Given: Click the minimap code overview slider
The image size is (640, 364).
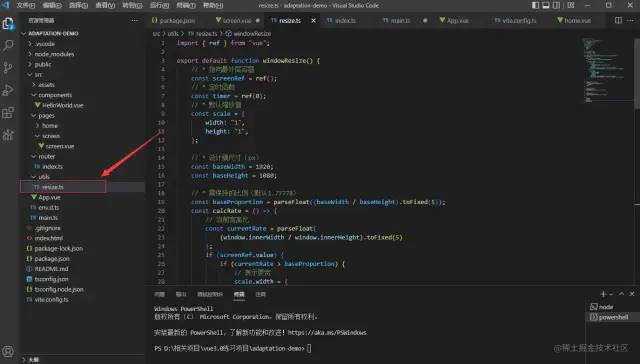Looking at the screenshot, I should coord(607,69).
